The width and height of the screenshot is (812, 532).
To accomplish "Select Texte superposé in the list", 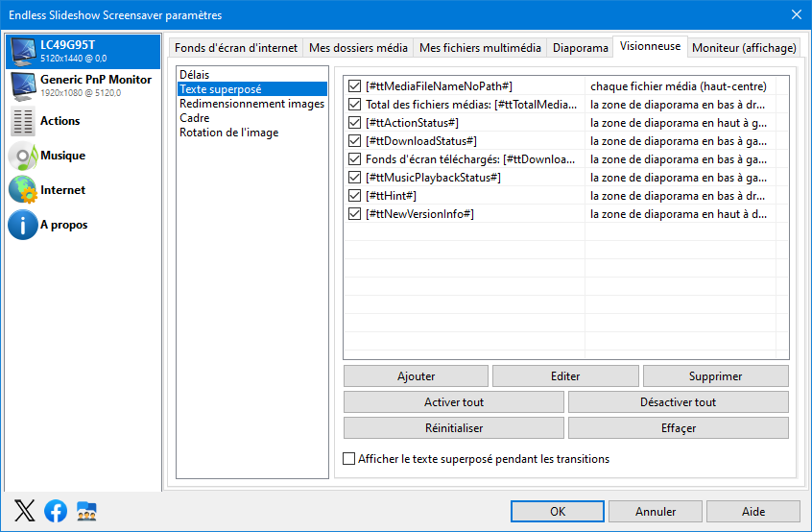I will [x=252, y=89].
